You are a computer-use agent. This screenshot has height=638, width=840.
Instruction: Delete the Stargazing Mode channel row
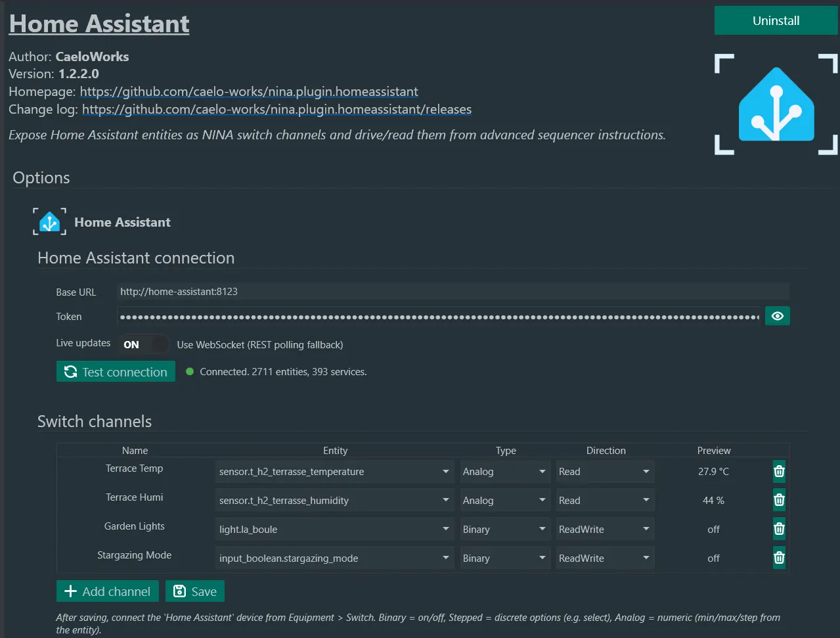(779, 558)
